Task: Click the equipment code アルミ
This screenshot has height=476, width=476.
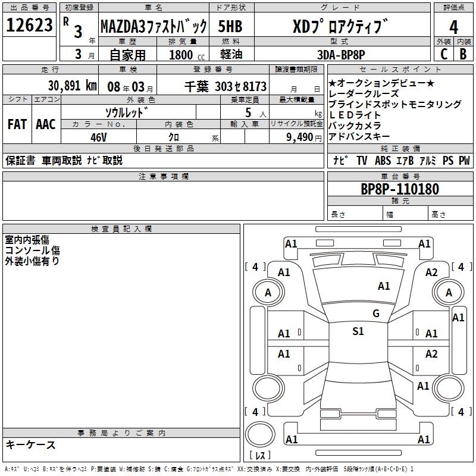Action: click(428, 160)
